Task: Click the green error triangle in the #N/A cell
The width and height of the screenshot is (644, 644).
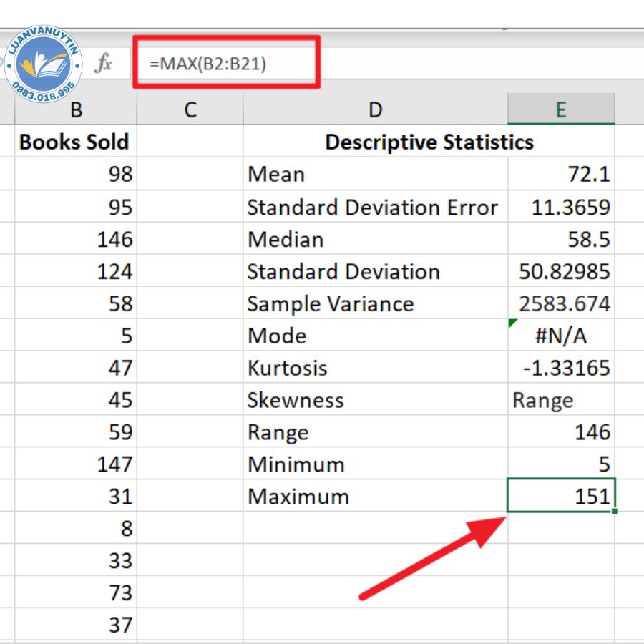Action: (512, 324)
